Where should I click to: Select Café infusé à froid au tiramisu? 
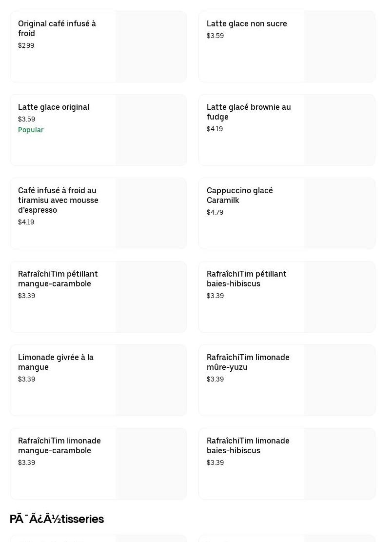pyautogui.click(x=58, y=200)
